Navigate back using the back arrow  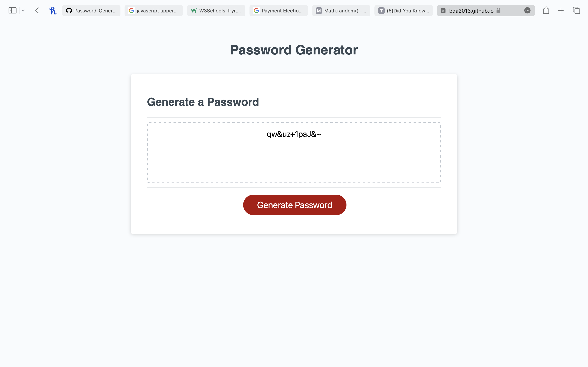pyautogui.click(x=37, y=10)
